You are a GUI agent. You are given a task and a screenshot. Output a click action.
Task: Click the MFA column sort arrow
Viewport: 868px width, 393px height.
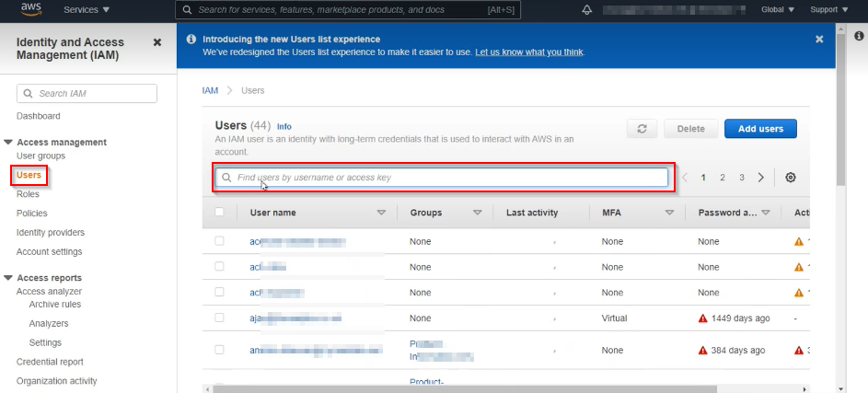coord(669,213)
